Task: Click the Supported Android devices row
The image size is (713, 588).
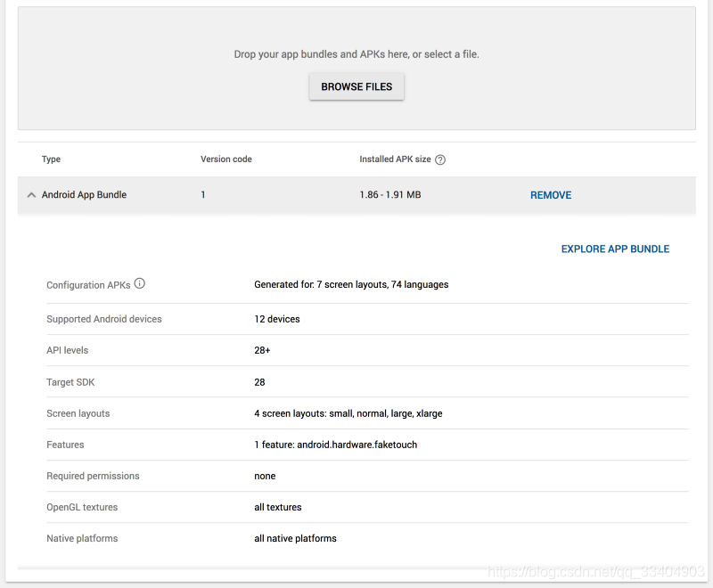Action: pos(104,319)
